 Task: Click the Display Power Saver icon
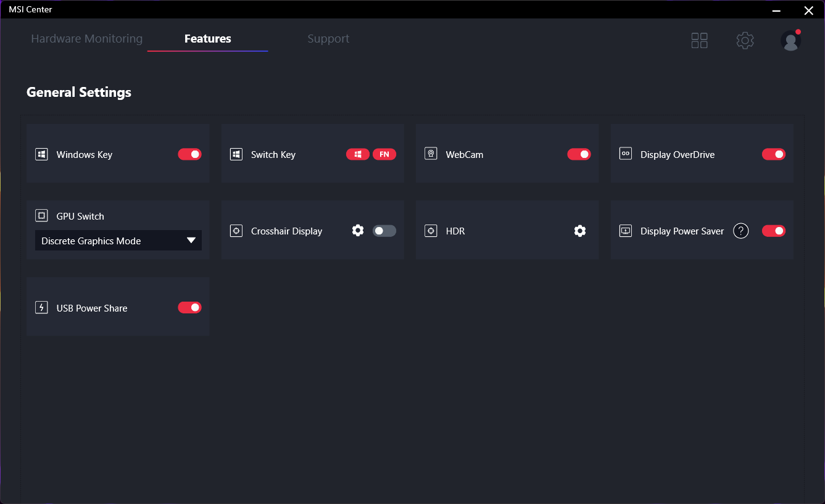pyautogui.click(x=626, y=231)
